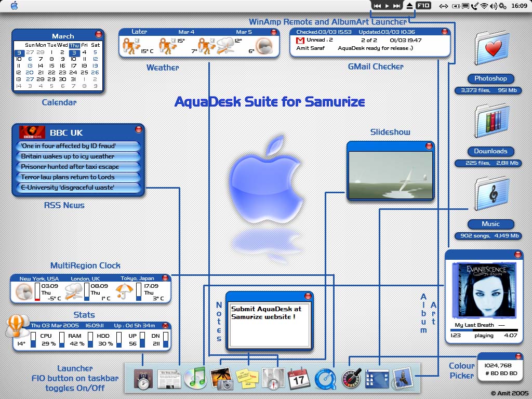Open the gears settings tray icon

click(502, 6)
